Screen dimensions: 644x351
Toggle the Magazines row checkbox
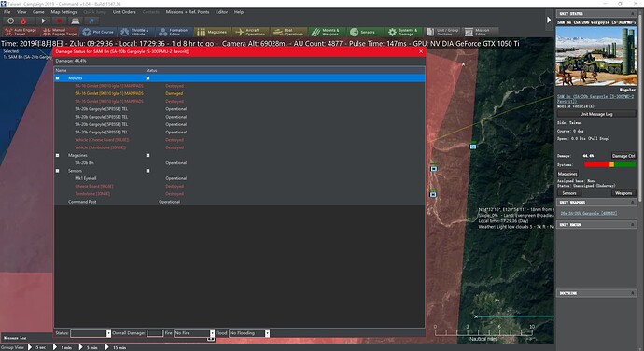click(x=58, y=155)
